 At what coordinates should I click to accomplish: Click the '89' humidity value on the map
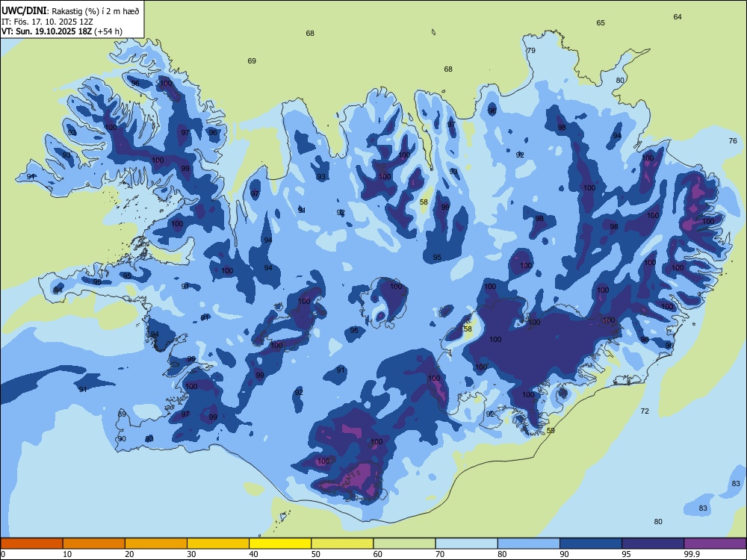122,414
